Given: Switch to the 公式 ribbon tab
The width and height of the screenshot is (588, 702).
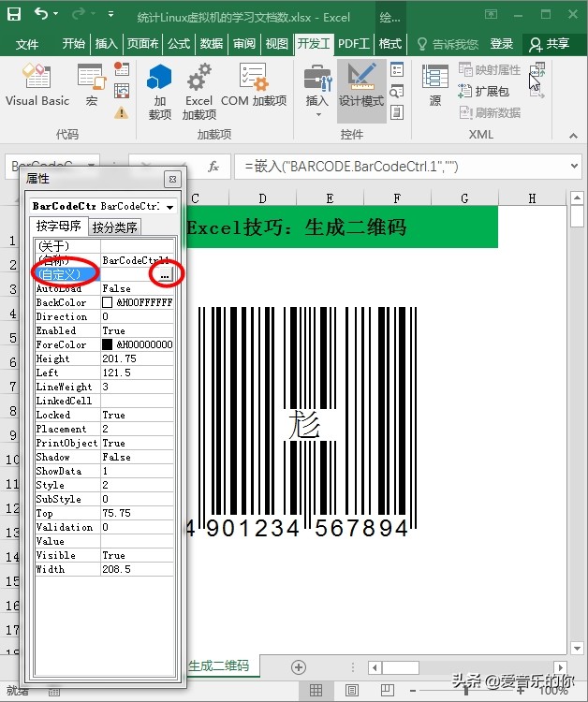Looking at the screenshot, I should 179,43.
